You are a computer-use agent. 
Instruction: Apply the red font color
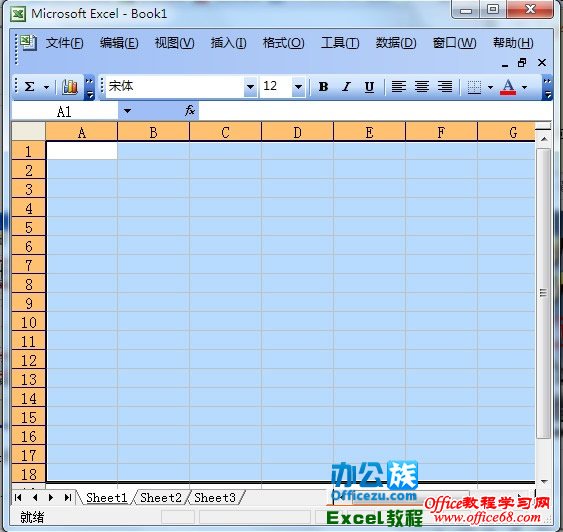pos(508,87)
